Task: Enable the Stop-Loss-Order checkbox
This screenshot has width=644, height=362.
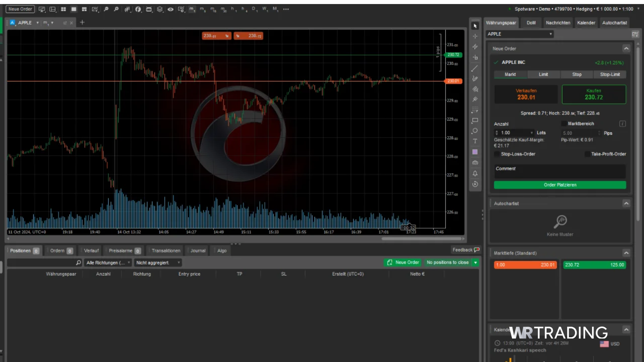Action: tap(497, 154)
